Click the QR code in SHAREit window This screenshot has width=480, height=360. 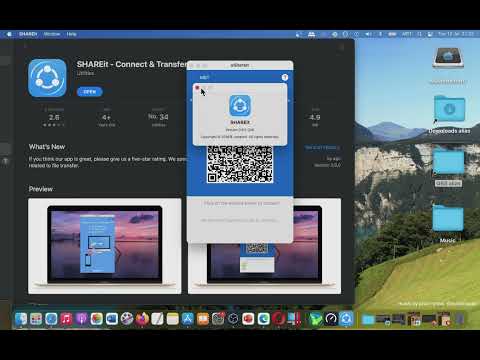[x=240, y=164]
